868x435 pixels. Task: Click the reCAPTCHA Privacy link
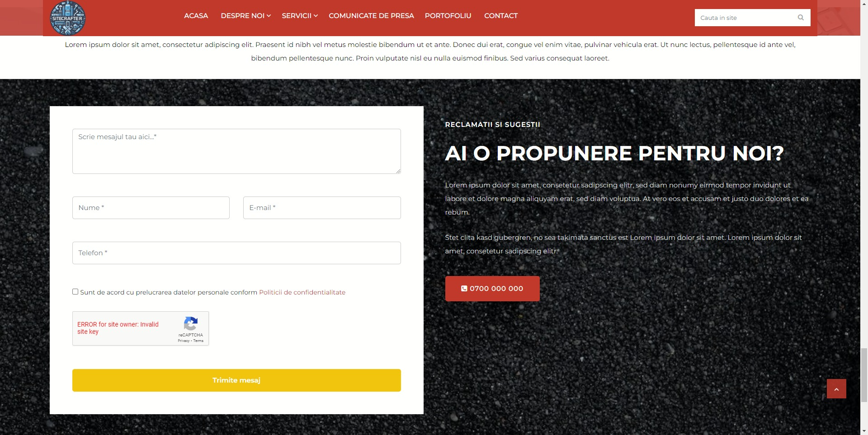183,341
